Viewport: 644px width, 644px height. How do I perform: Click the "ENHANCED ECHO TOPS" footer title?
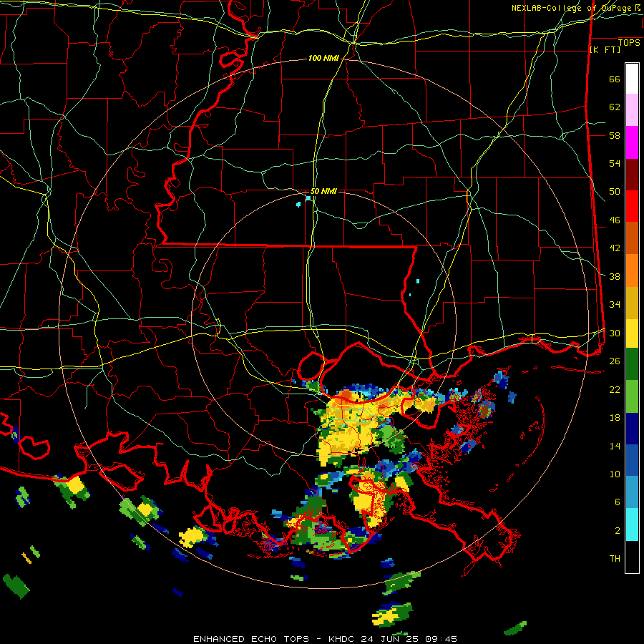click(x=251, y=639)
